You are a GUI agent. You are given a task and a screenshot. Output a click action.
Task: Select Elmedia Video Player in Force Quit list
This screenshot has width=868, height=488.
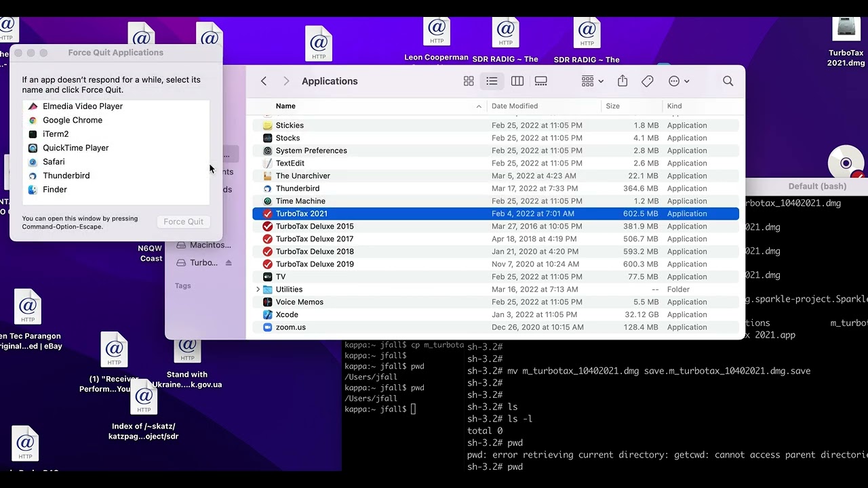pyautogui.click(x=116, y=106)
